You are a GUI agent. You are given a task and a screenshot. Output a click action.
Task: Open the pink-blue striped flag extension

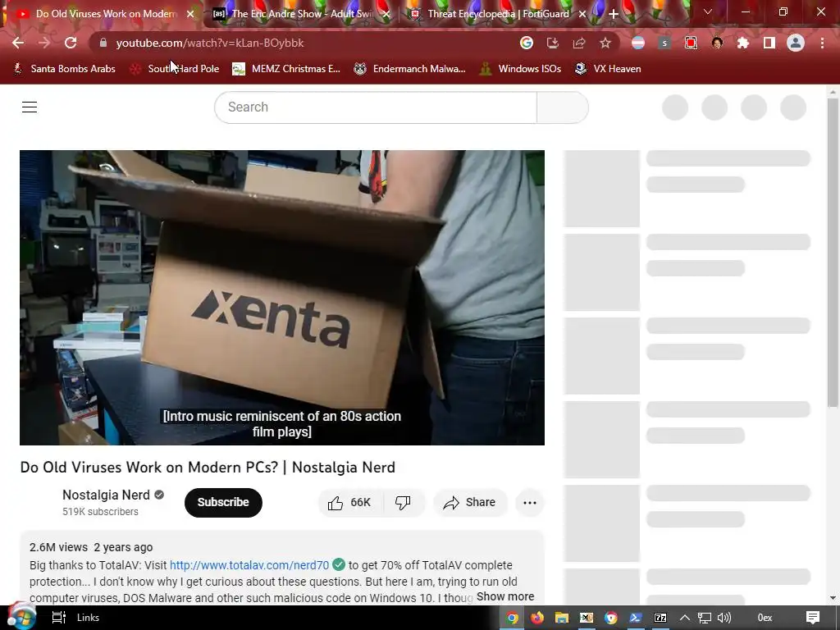[638, 43]
